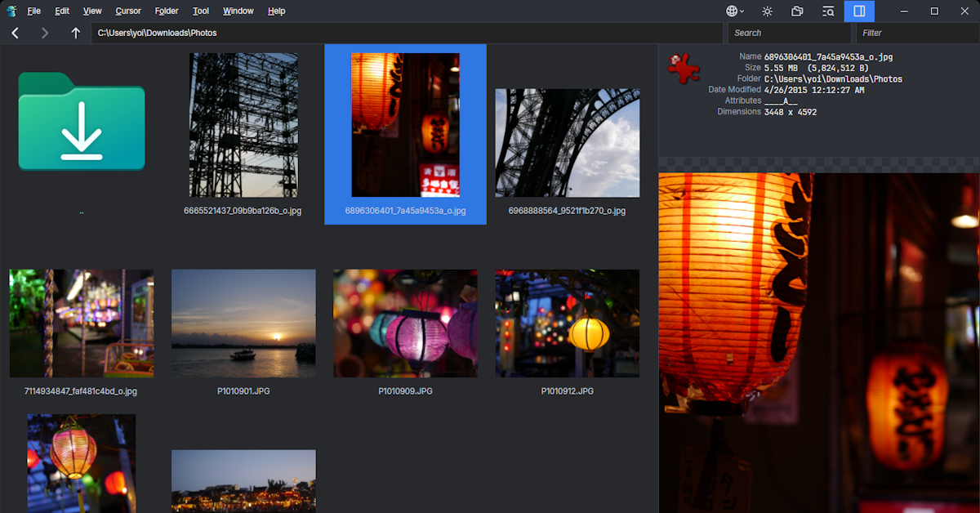
Task: Open the Help menu
Action: click(x=277, y=11)
